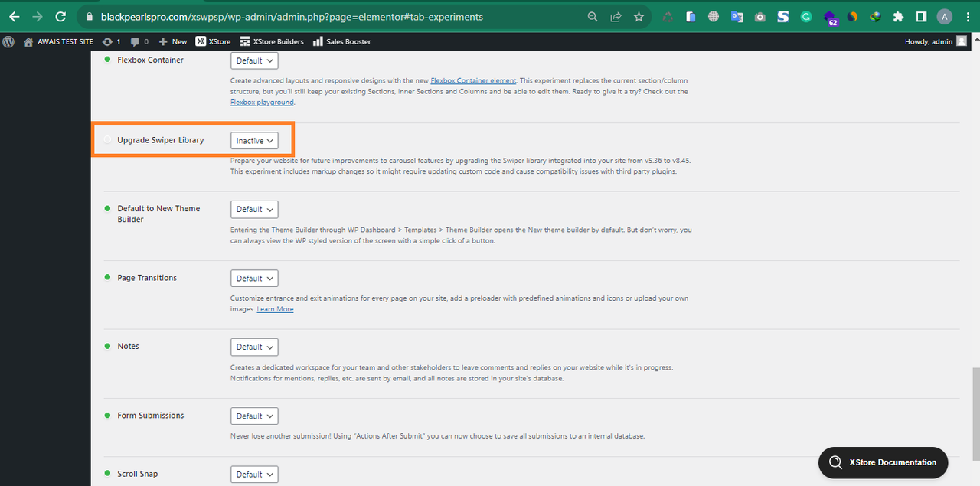Click the Flexbox Container label

coord(150,60)
